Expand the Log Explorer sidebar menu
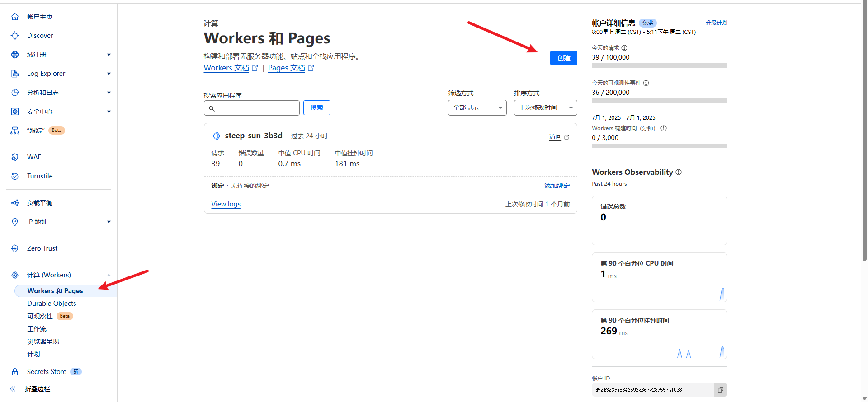The width and height of the screenshot is (868, 402). (108, 74)
